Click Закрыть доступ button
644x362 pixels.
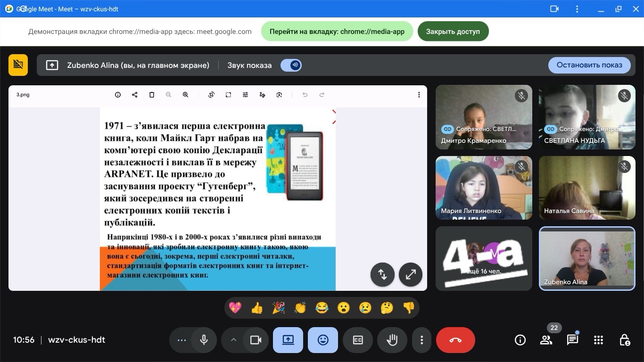(x=453, y=32)
